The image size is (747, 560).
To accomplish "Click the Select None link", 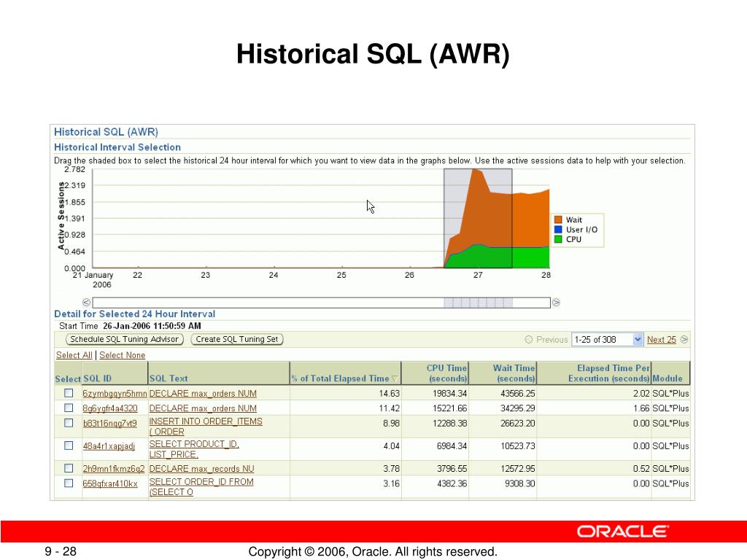I will (x=122, y=355).
